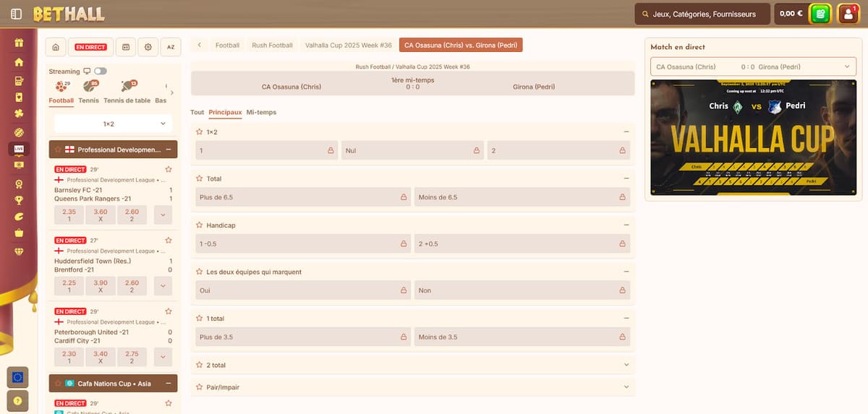Open the 1x2 market type dropdown
868x414 pixels.
point(113,124)
